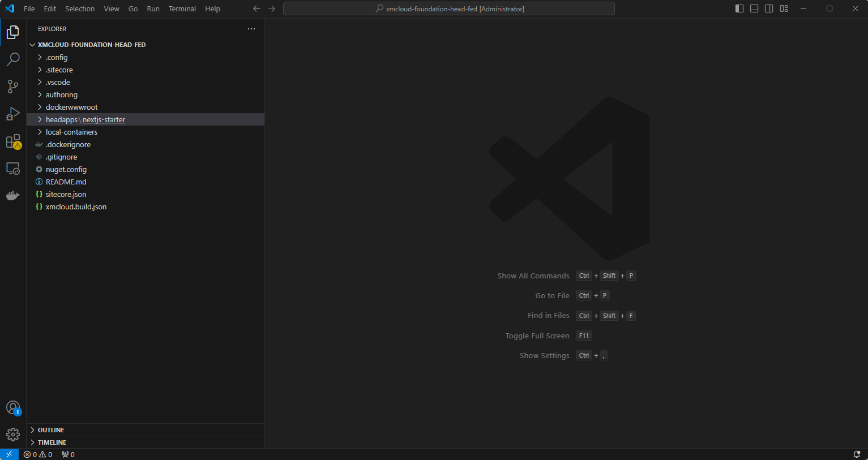The height and width of the screenshot is (460, 868).
Task: Go forward with the right arrow
Action: click(x=272, y=8)
